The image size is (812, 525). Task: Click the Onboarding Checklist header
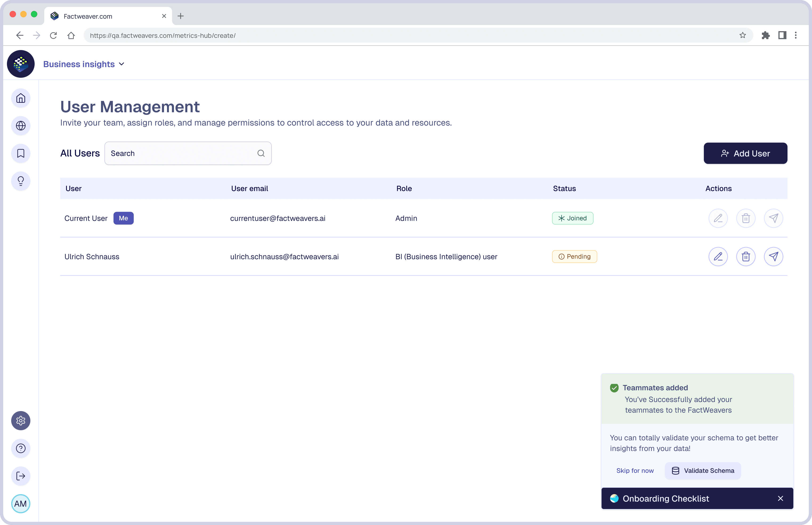(697, 498)
